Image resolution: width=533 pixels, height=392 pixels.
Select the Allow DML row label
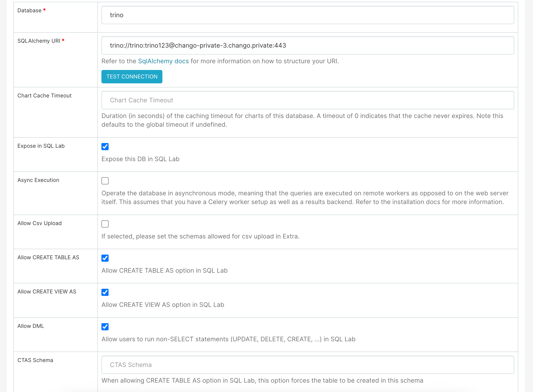(x=31, y=326)
